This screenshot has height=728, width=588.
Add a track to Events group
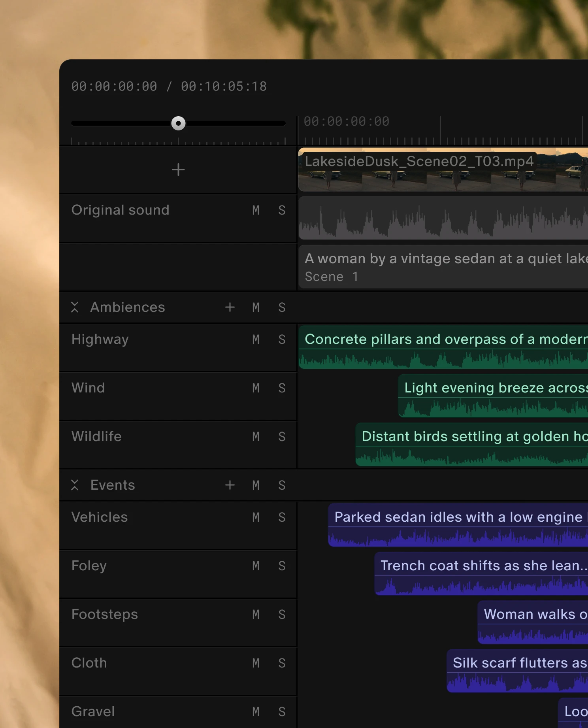point(230,485)
